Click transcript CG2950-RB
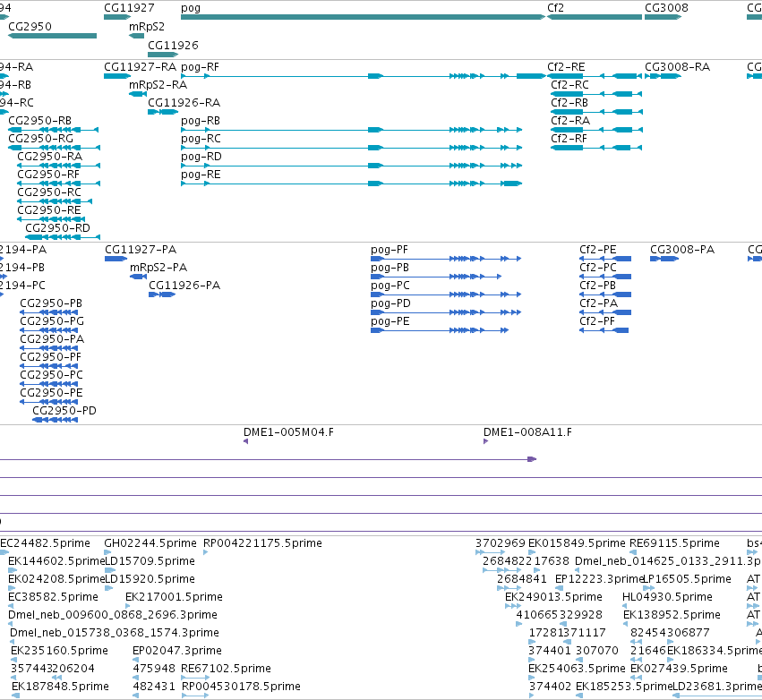Image resolution: width=762 pixels, height=700 pixels. pyautogui.click(x=54, y=130)
